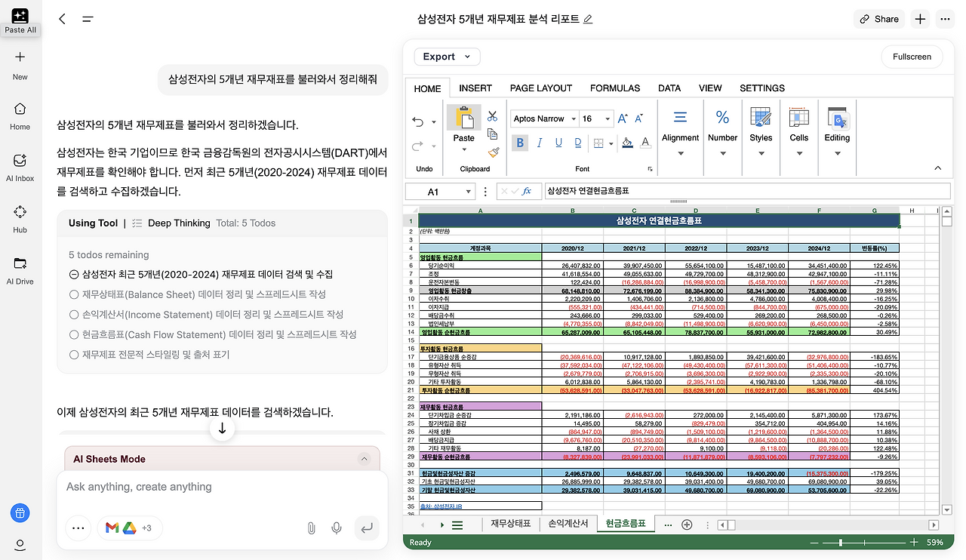The height and width of the screenshot is (560, 966).
Task: Collapse the ribbon with the up chevron
Action: click(x=938, y=168)
